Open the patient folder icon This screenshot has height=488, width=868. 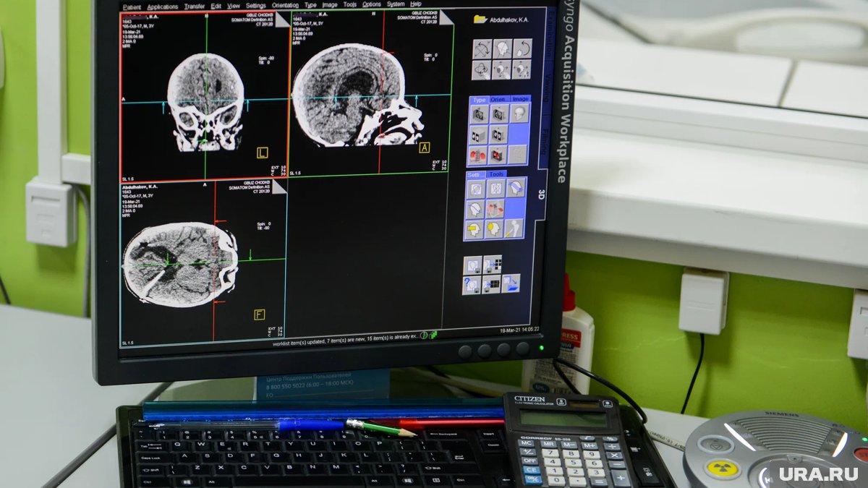pyautogui.click(x=480, y=20)
